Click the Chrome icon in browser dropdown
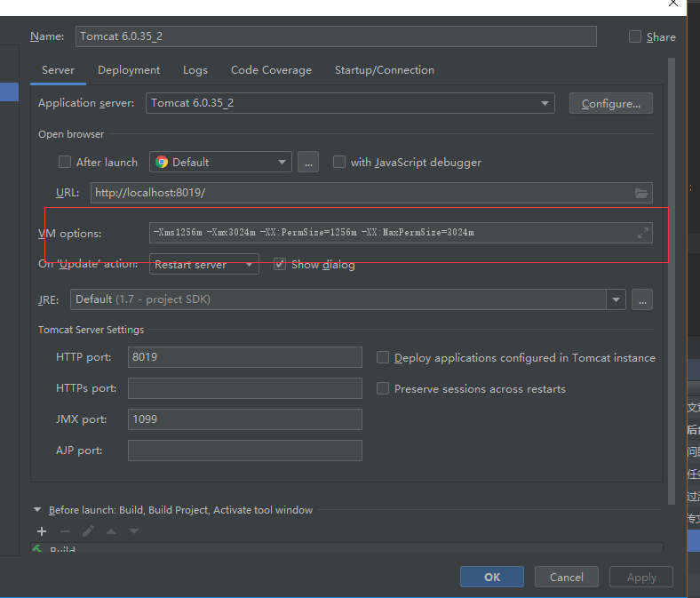Screen dimensions: 700x598 [162, 162]
